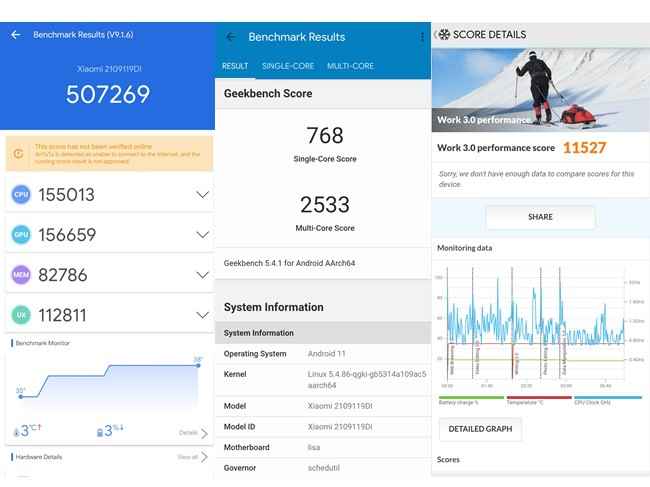
Task: Tap the battery level icon
Action: pos(99,433)
